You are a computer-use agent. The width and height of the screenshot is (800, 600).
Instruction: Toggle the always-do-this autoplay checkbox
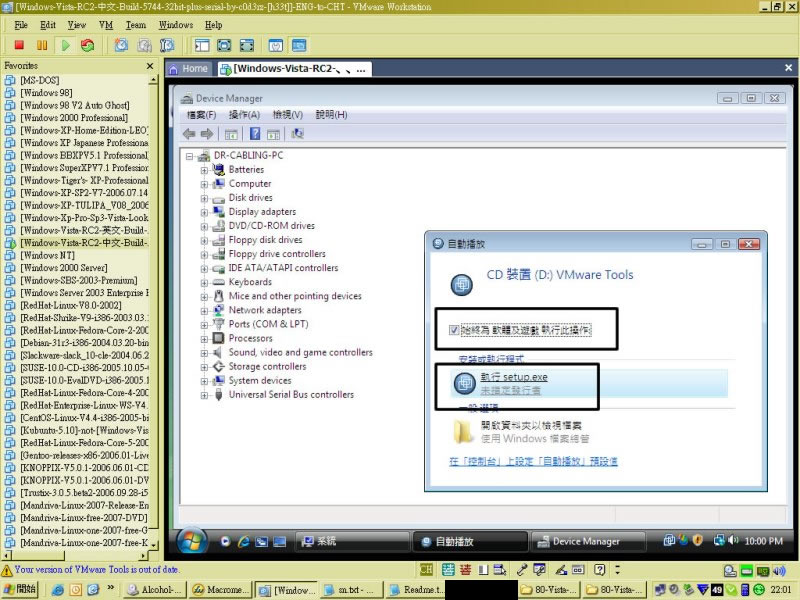coord(454,330)
